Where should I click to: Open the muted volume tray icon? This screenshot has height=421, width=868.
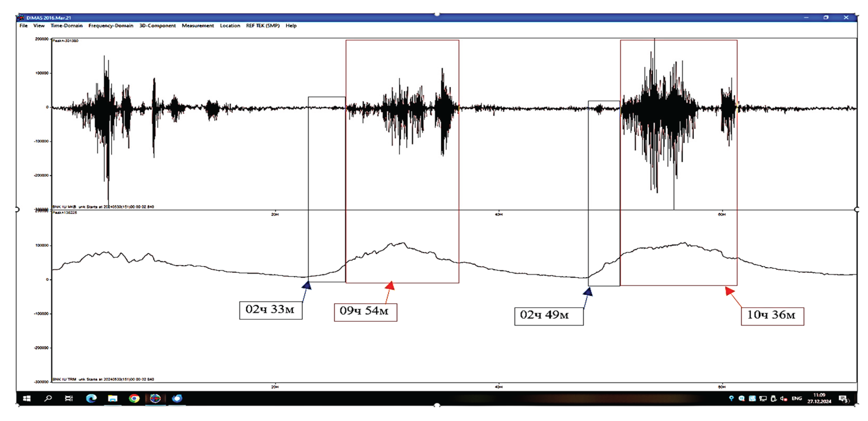pos(784,398)
